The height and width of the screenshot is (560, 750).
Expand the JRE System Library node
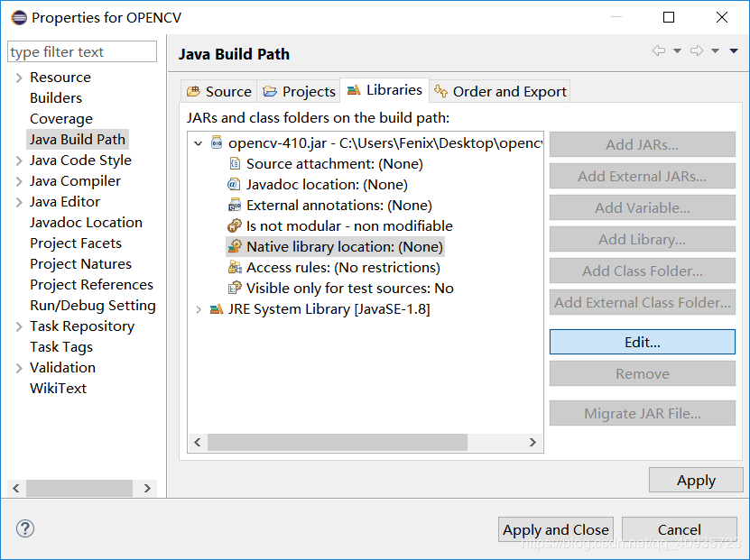tap(199, 309)
